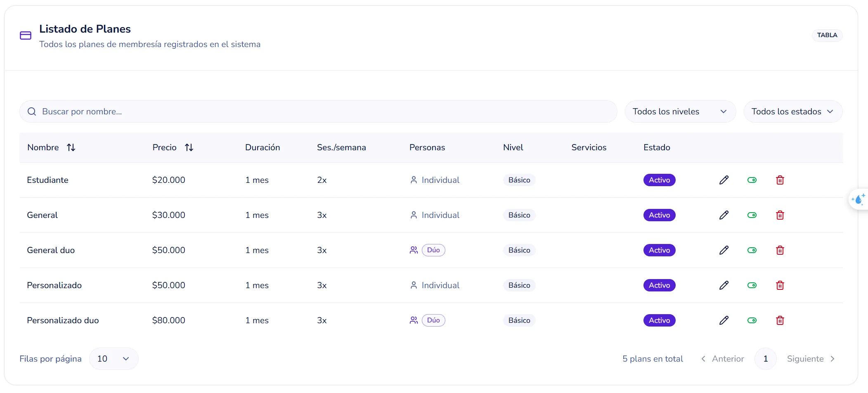This screenshot has width=868, height=393.
Task: Click the search magnifier icon
Action: (x=32, y=111)
